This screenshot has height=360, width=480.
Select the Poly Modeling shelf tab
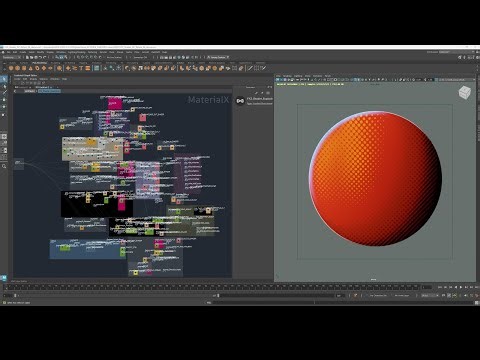39,63
